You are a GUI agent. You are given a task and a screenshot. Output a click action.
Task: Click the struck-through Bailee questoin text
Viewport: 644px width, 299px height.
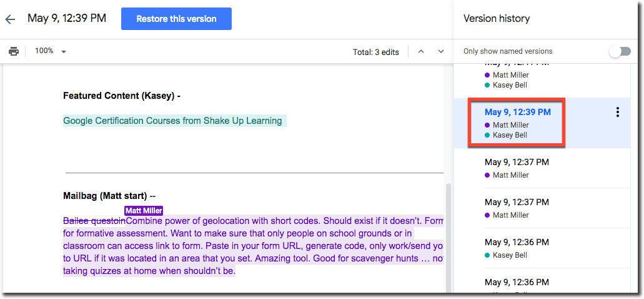(94, 221)
